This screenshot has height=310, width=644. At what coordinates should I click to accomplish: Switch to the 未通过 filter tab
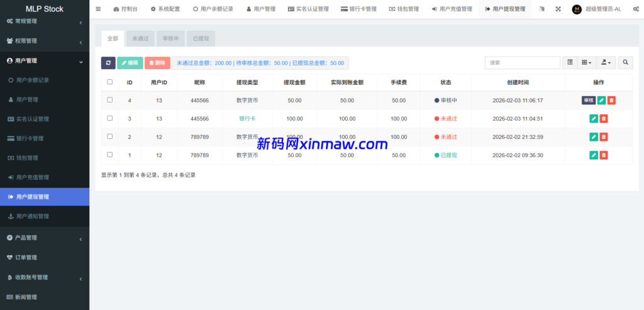[140, 38]
